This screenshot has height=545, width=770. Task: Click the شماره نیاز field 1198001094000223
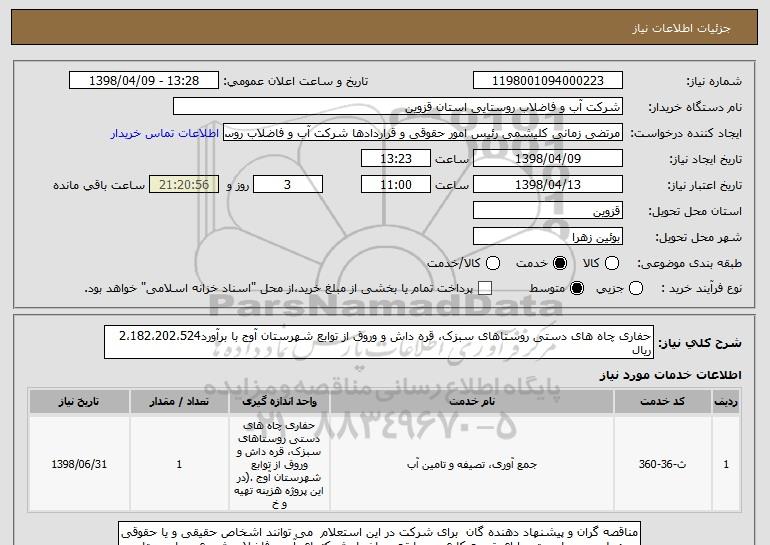click(x=548, y=81)
